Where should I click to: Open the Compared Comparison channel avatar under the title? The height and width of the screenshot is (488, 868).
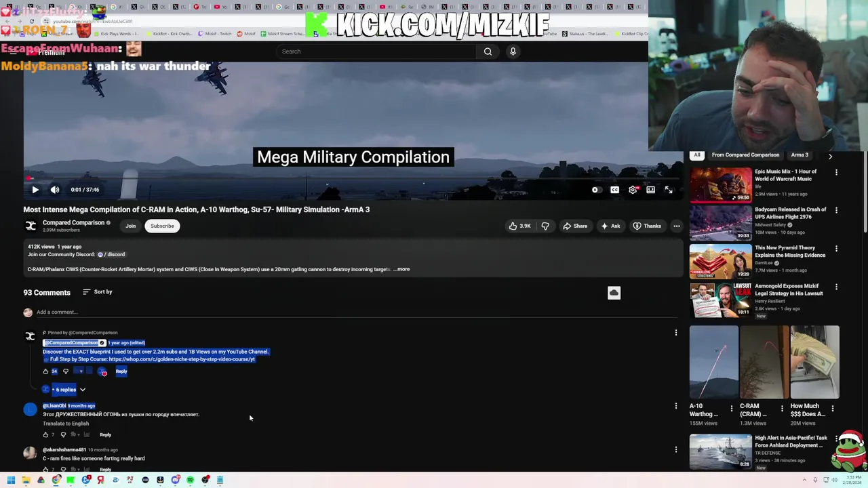[x=31, y=226]
